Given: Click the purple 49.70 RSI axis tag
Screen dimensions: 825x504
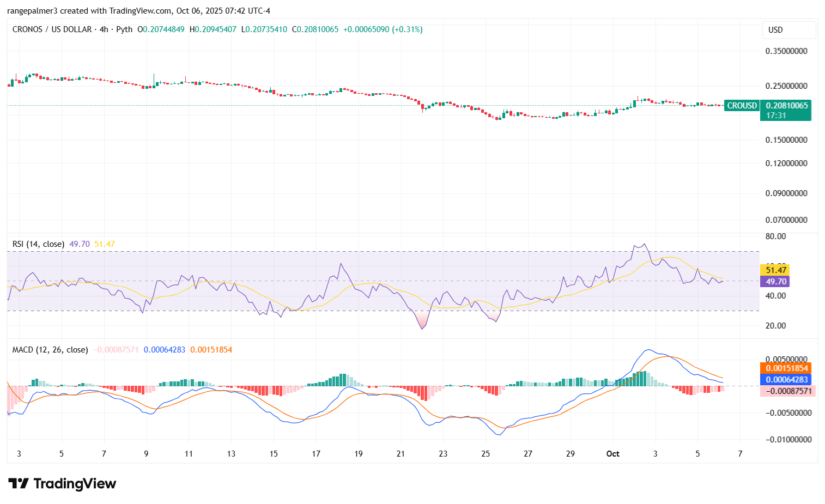Looking at the screenshot, I should click(775, 282).
